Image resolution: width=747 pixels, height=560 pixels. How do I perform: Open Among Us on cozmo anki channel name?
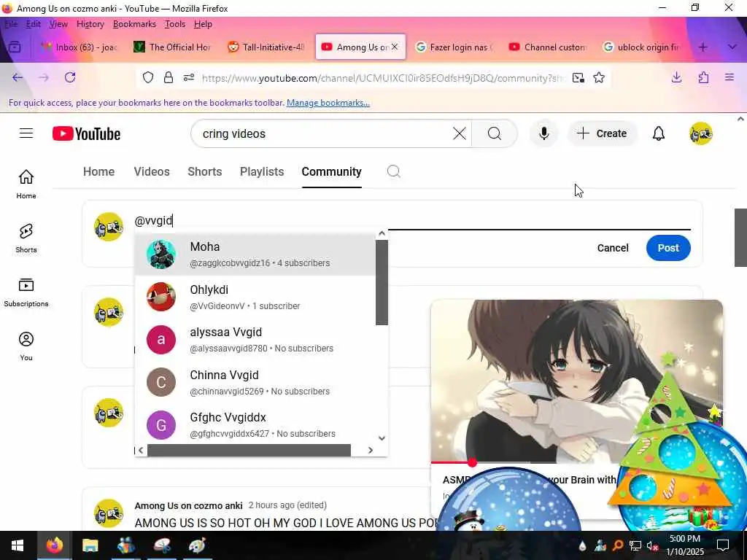[188, 505]
